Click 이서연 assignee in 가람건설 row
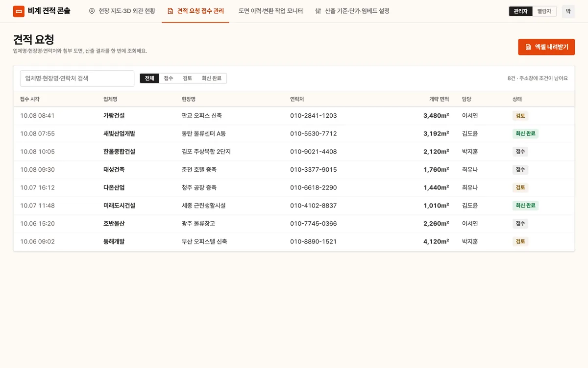 pyautogui.click(x=470, y=116)
